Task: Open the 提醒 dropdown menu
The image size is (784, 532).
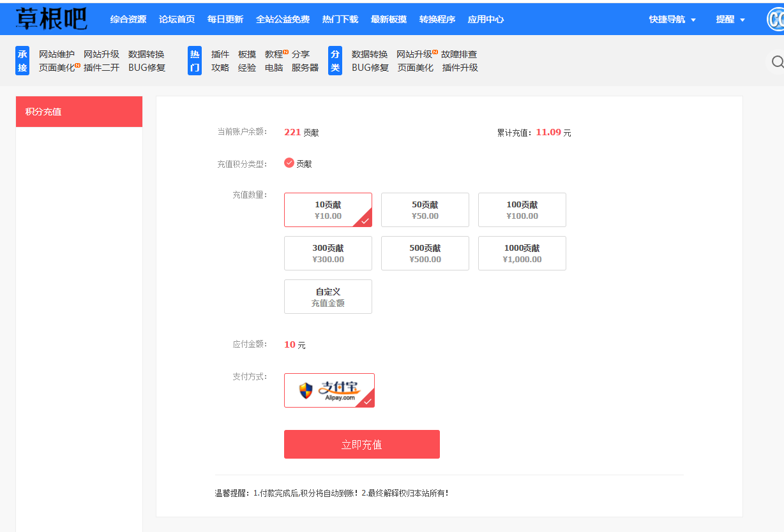Action: click(x=730, y=19)
